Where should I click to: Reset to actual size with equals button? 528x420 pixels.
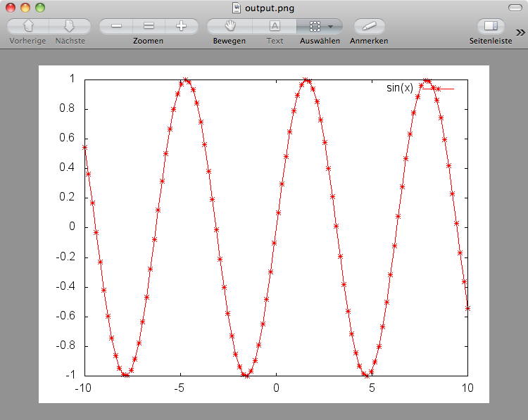coord(149,26)
